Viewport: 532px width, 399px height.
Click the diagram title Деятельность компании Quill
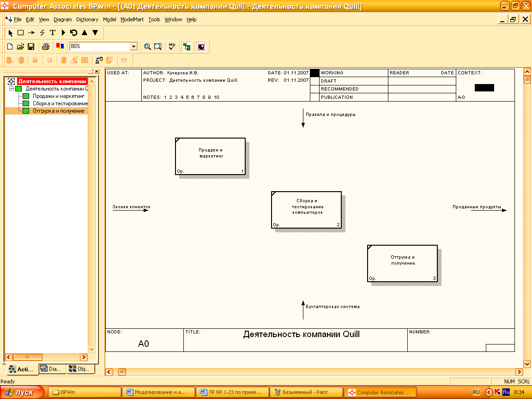point(301,334)
